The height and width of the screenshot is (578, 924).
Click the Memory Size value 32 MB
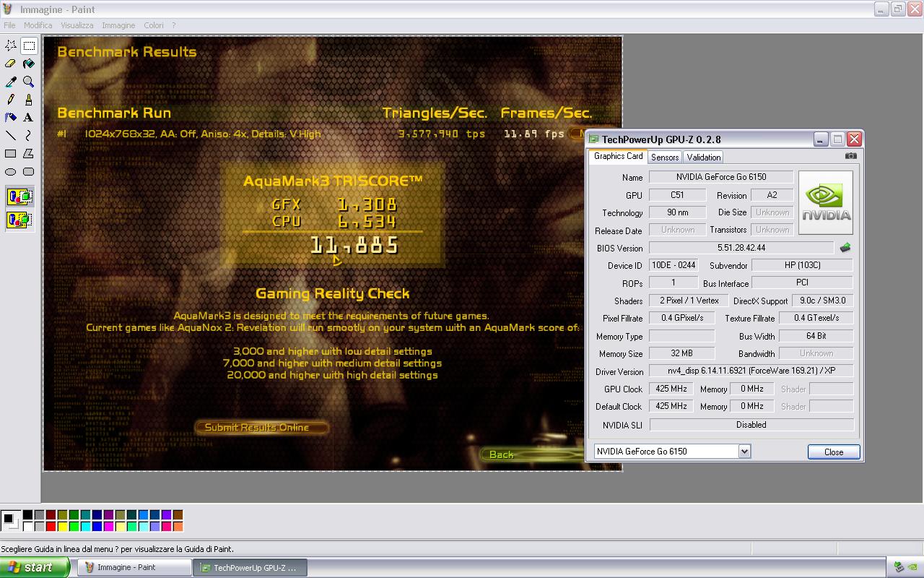pos(681,353)
